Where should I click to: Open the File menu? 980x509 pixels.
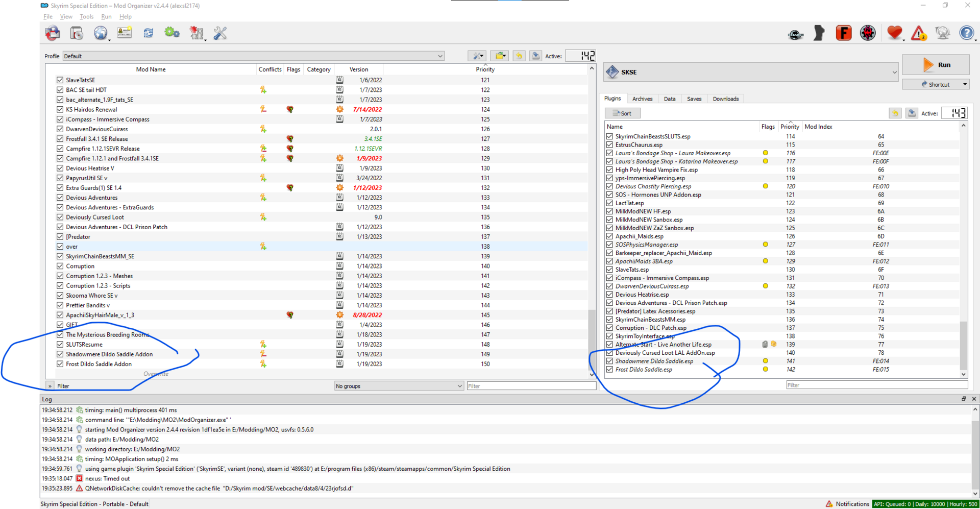tap(48, 17)
